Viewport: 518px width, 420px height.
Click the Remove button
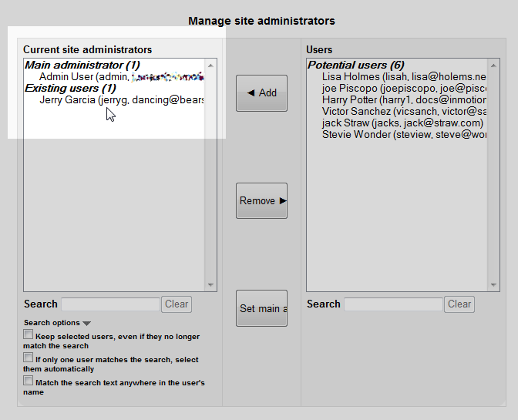[261, 201]
